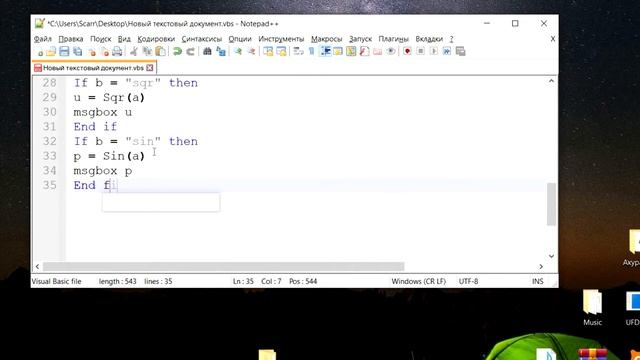Open the Макросы menu
640x360 pixels.
click(x=327, y=39)
